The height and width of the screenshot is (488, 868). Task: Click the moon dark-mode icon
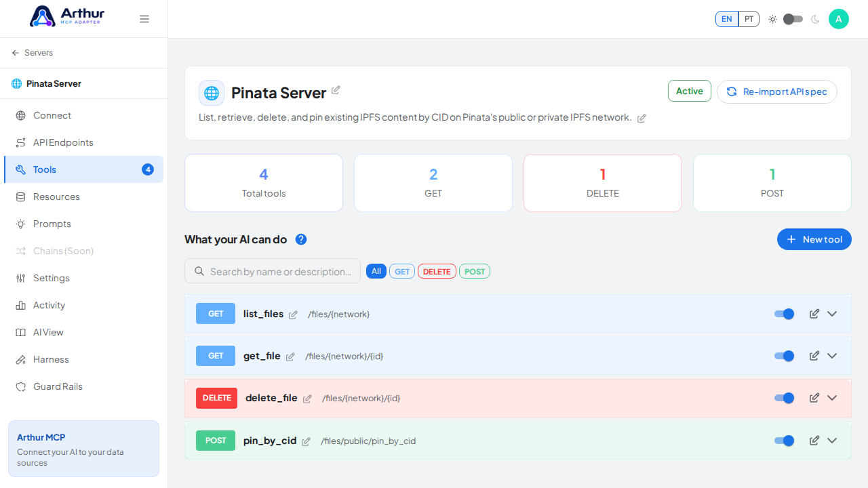[815, 19]
